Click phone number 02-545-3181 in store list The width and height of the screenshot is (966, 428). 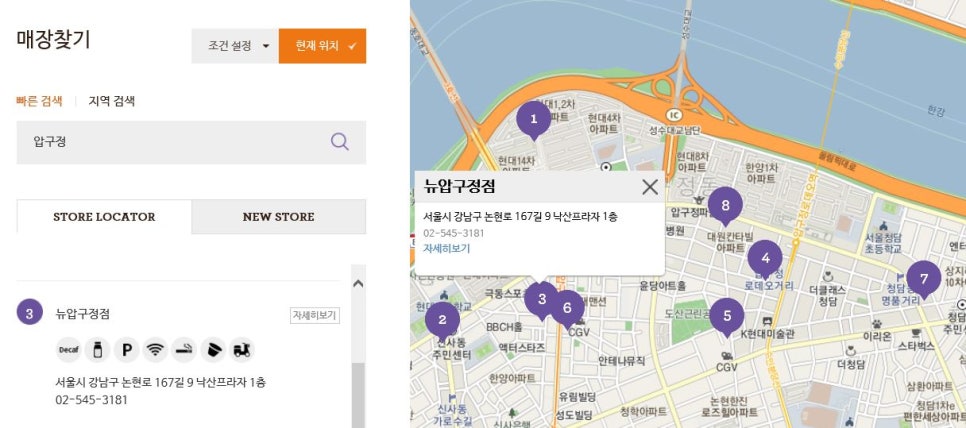click(91, 400)
